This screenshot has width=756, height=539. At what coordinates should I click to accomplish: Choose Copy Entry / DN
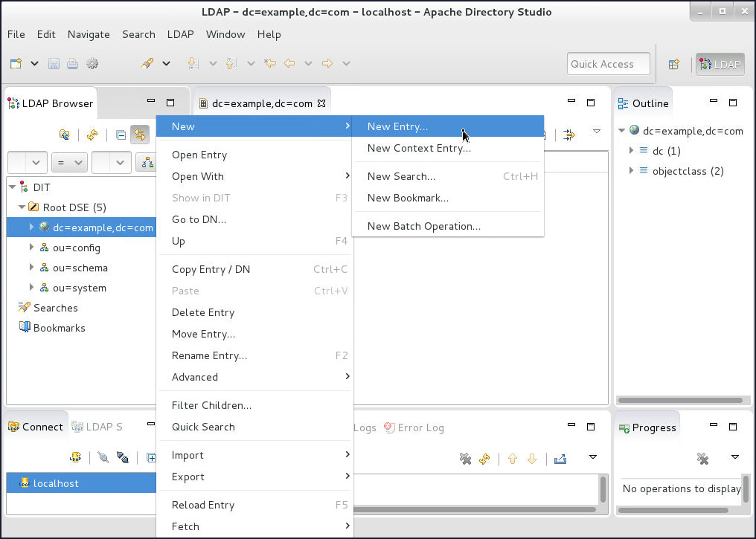point(255,269)
